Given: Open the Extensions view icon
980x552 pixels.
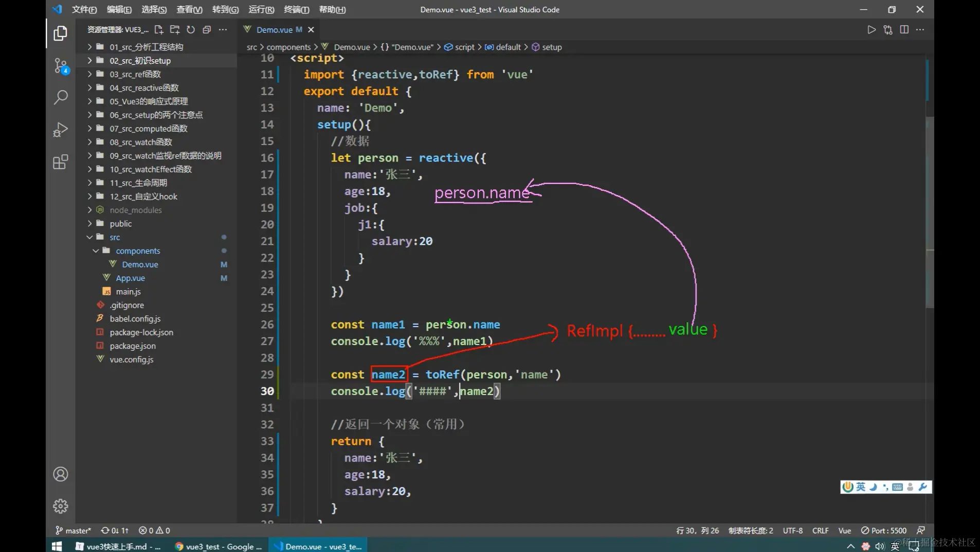Looking at the screenshot, I should [x=61, y=162].
